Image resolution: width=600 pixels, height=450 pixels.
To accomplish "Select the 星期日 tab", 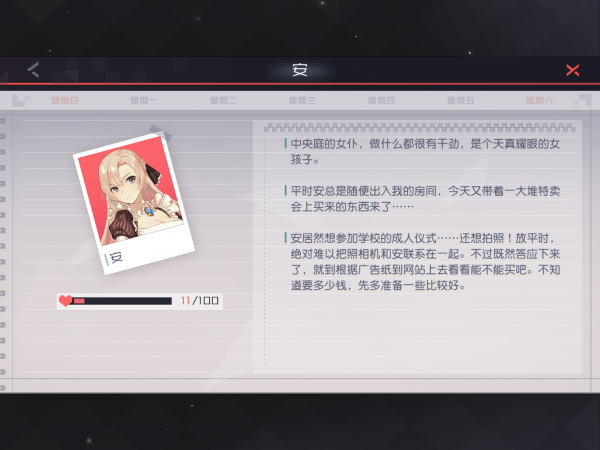I will 65,101.
